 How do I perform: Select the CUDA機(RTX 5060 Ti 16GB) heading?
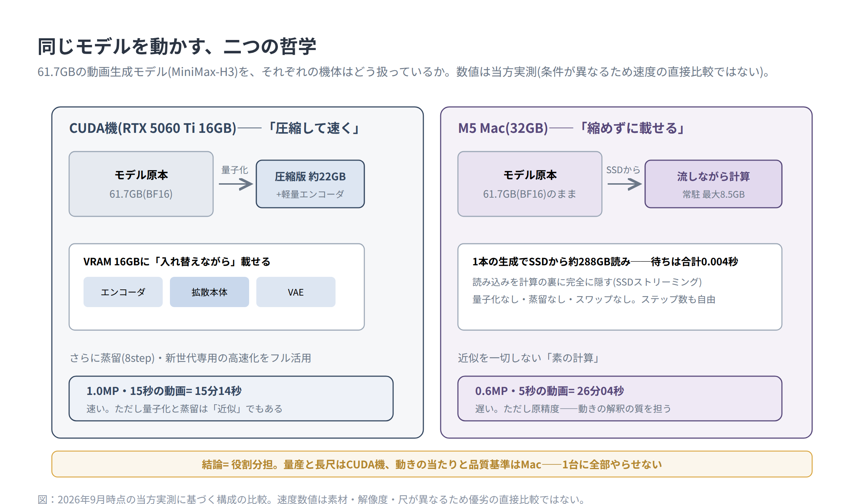pos(214,128)
